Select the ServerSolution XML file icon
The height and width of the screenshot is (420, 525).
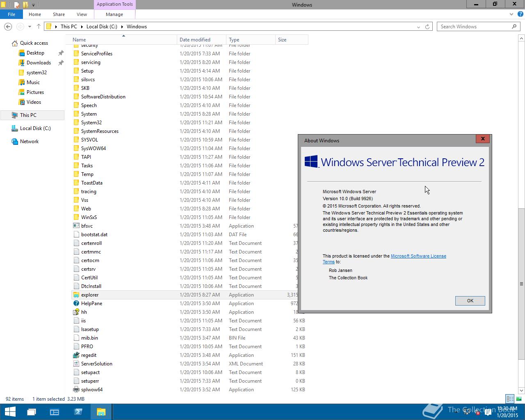point(76,363)
